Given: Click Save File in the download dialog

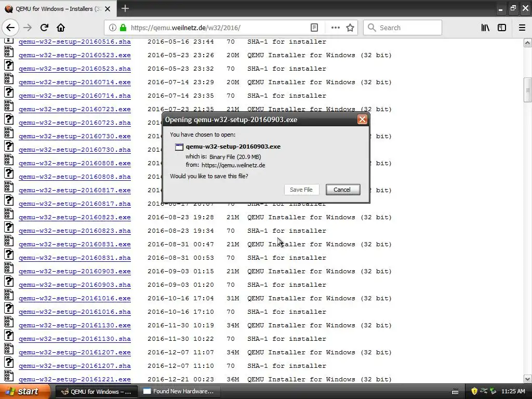Looking at the screenshot, I should tap(301, 190).
